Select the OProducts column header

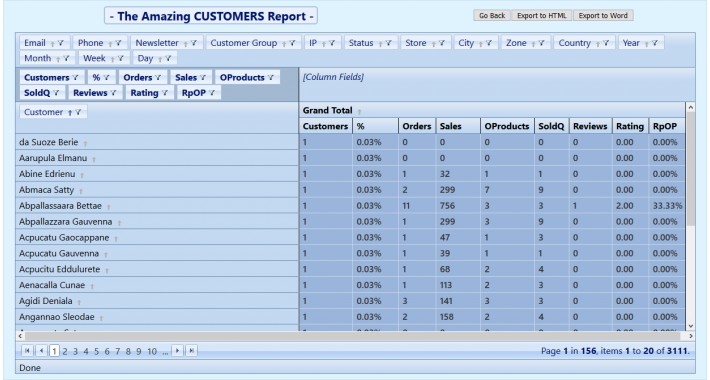(x=507, y=126)
